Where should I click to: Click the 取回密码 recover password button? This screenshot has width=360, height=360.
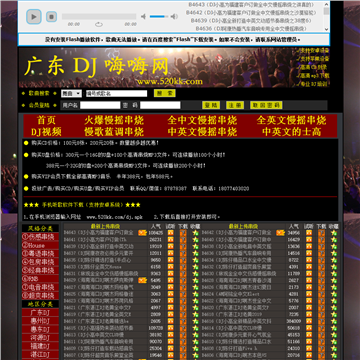266,105
